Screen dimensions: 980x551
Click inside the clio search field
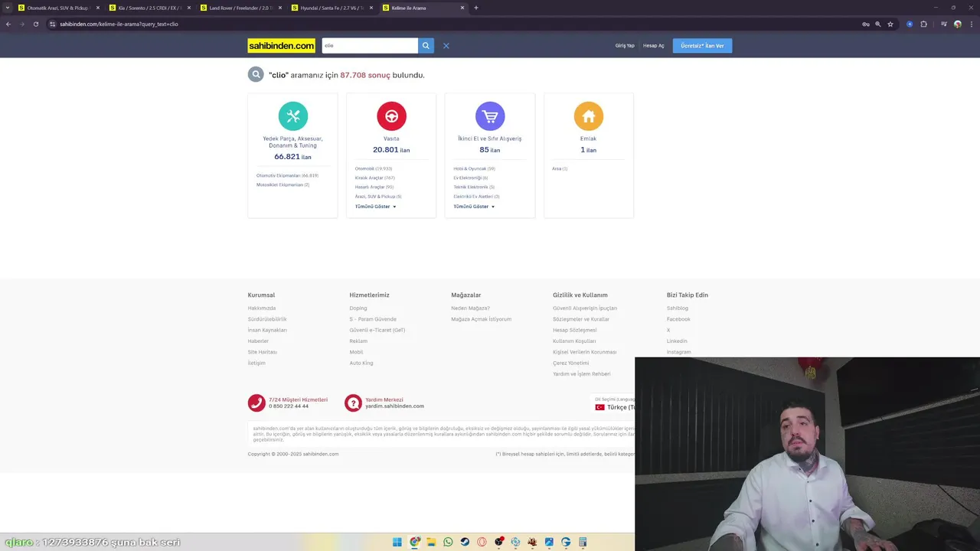370,45
